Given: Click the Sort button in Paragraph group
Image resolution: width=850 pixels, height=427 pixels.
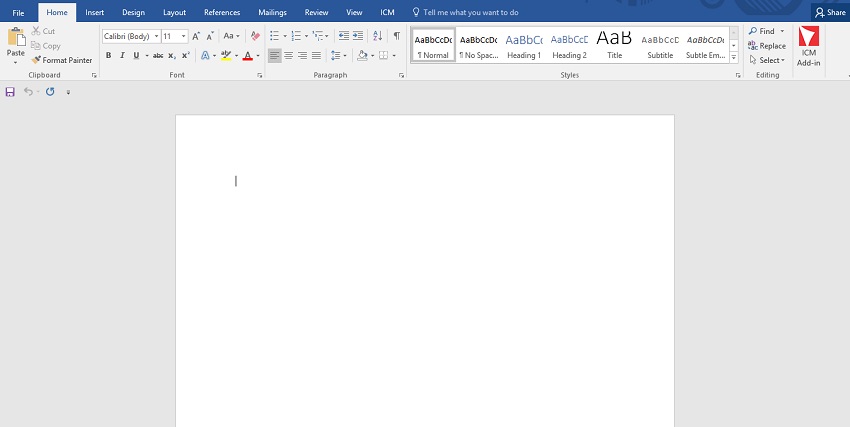Looking at the screenshot, I should [x=377, y=36].
